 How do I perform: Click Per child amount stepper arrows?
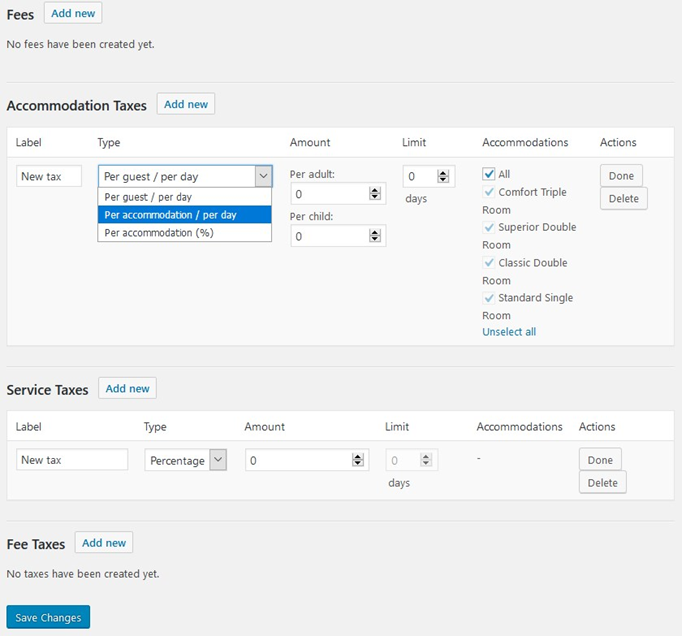click(x=374, y=236)
